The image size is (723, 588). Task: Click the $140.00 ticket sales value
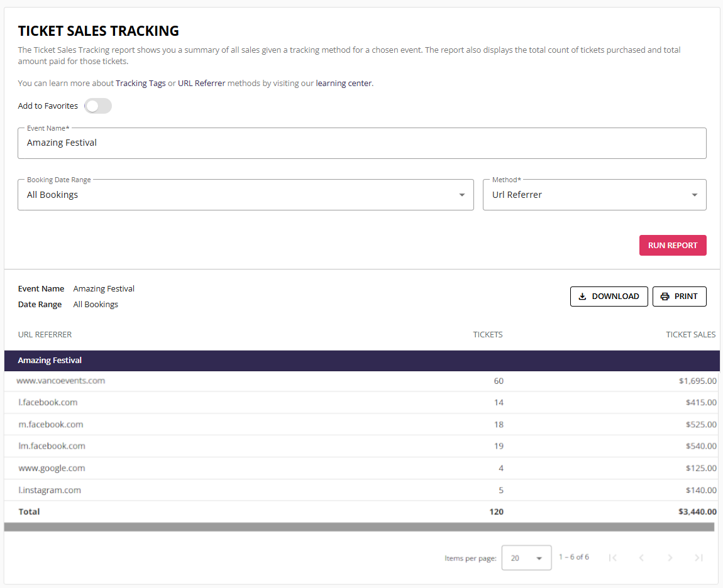701,490
